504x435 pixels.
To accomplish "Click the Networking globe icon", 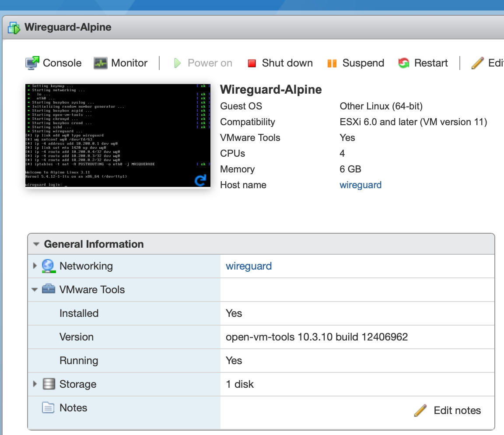I will (x=49, y=266).
